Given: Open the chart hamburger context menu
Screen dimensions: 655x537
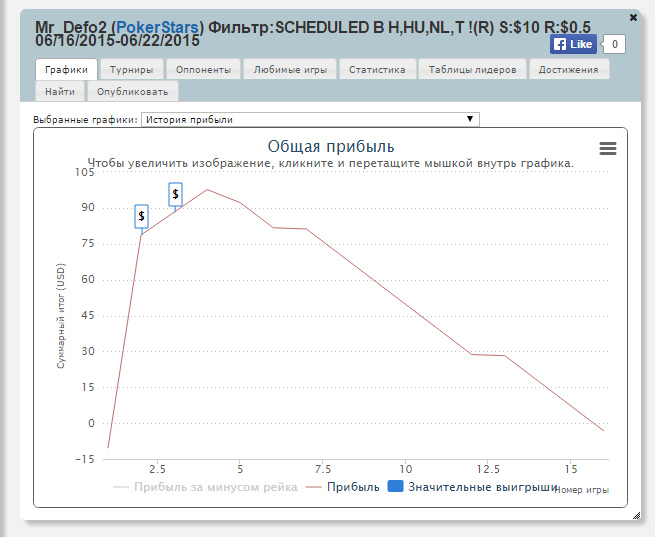Looking at the screenshot, I should tap(608, 148).
